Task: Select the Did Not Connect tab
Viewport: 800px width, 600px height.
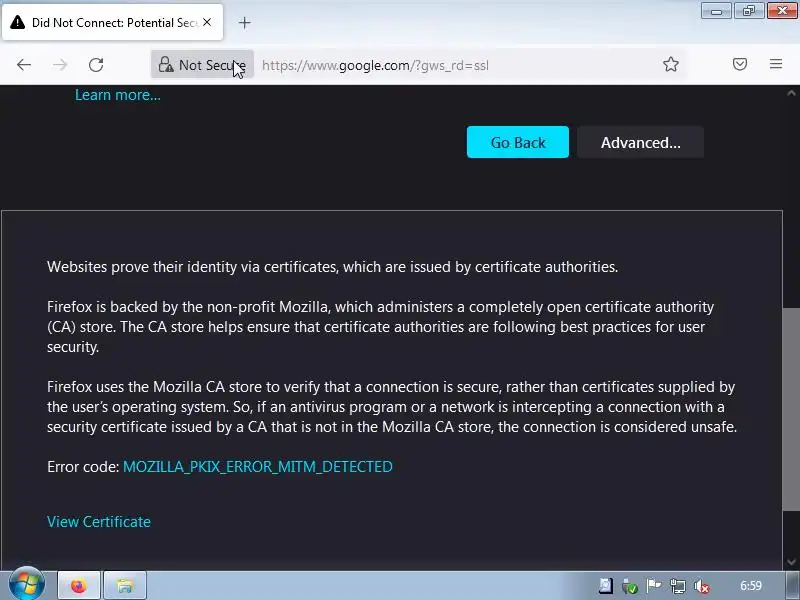Action: point(113,22)
